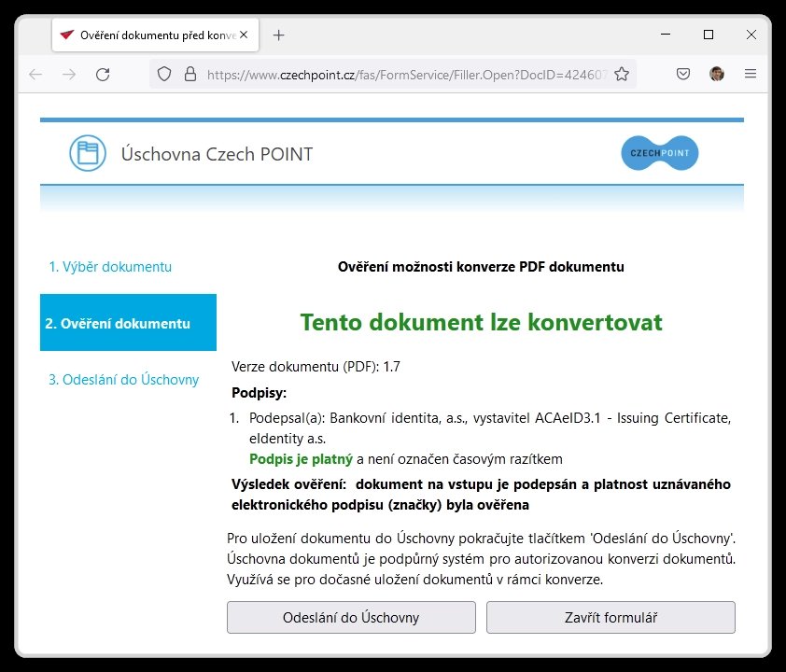Go to step 3. Odeslání do Úschovny
The height and width of the screenshot is (672, 786).
(x=123, y=379)
